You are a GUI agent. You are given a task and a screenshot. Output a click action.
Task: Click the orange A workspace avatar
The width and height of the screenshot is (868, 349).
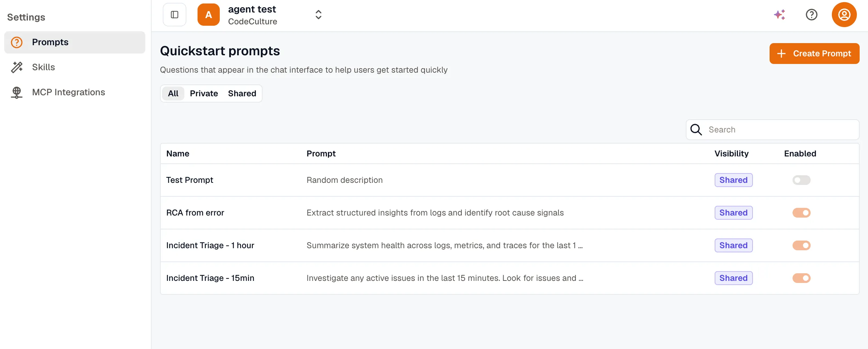(209, 15)
